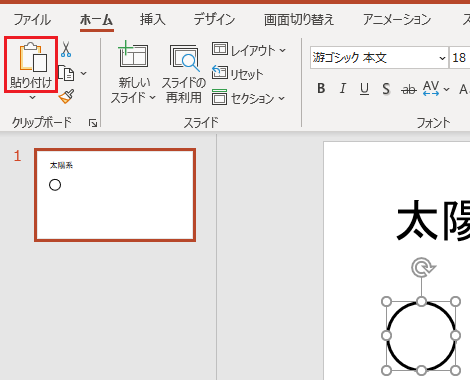Open the Section (セクション) dropdown
This screenshot has width=470, height=380.
pyautogui.click(x=249, y=98)
